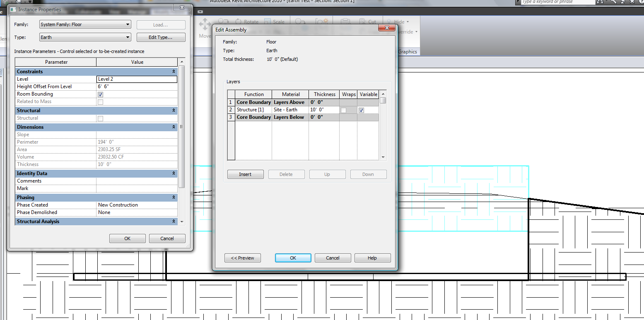Screen dimensions: 644x320
Task: Select the Core Boundary row with Layers Below
Action: tap(303, 117)
